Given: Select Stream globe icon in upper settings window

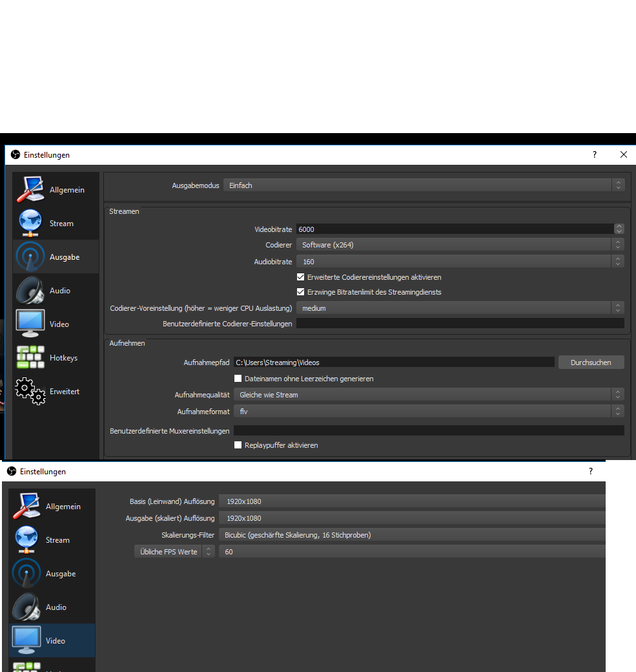Looking at the screenshot, I should tap(30, 224).
